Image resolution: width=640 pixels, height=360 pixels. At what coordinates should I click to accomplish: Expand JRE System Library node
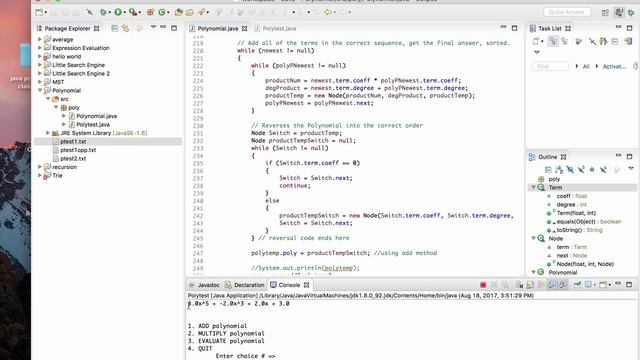pyautogui.click(x=48, y=133)
